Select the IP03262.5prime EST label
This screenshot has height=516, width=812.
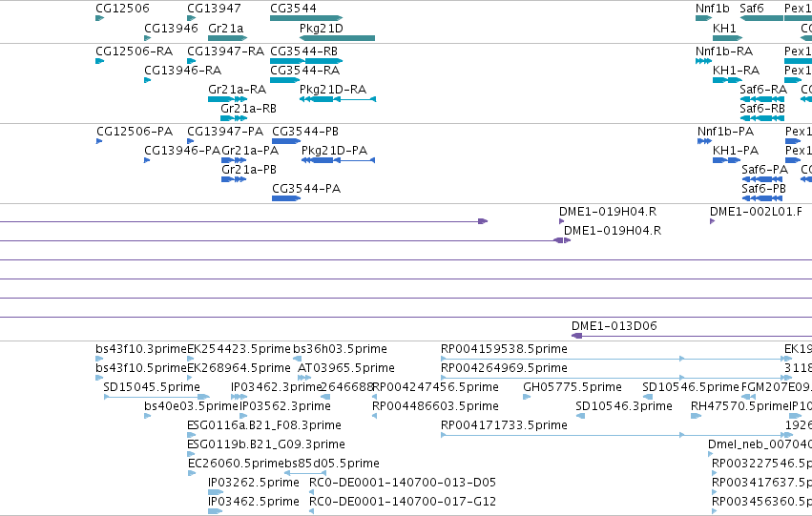[254, 483]
